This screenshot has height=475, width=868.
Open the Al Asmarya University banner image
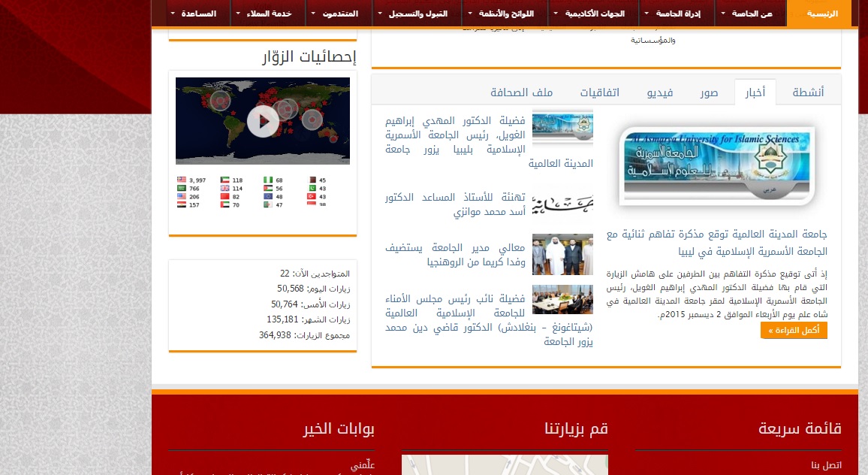click(x=716, y=165)
